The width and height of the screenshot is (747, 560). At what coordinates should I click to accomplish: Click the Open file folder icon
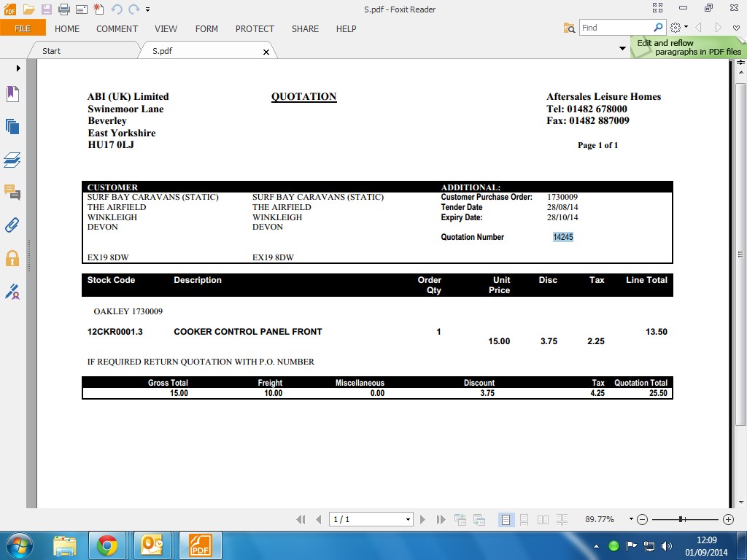tap(28, 9)
